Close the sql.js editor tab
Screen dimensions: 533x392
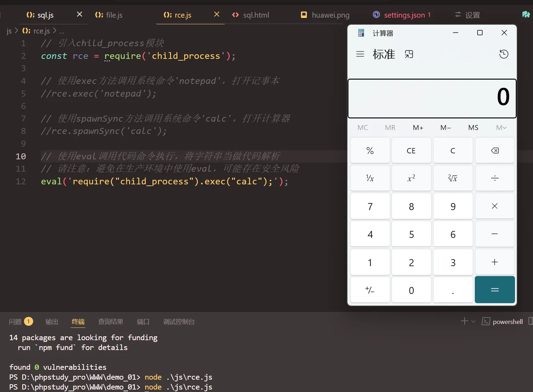tap(79, 14)
